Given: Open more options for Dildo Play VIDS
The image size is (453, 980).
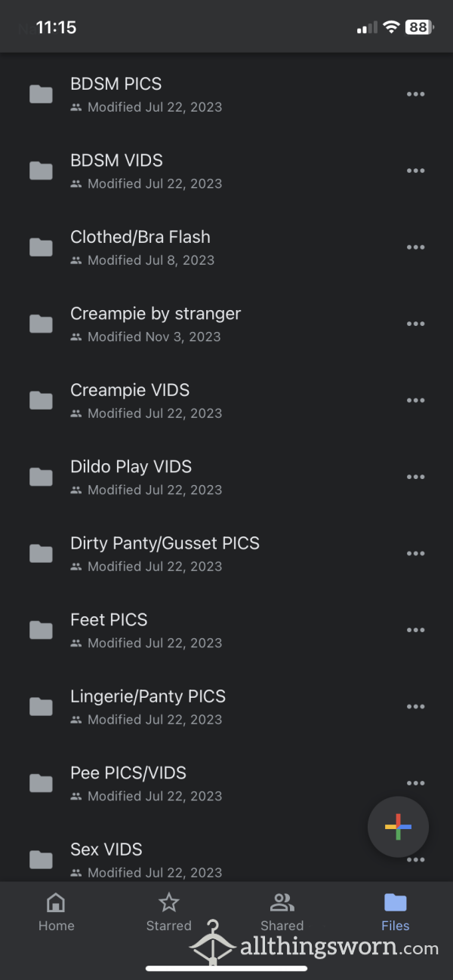Looking at the screenshot, I should point(415,477).
